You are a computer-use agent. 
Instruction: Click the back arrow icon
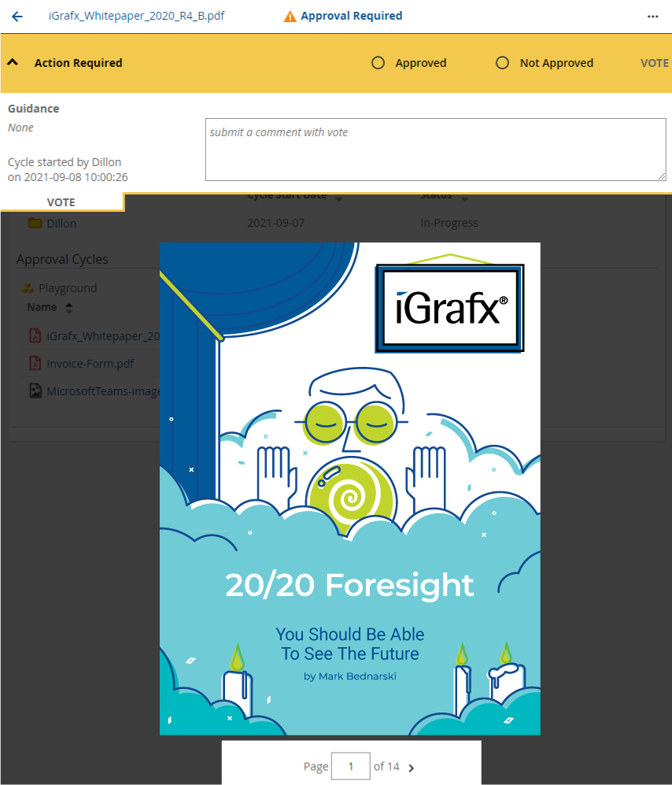coord(17,17)
